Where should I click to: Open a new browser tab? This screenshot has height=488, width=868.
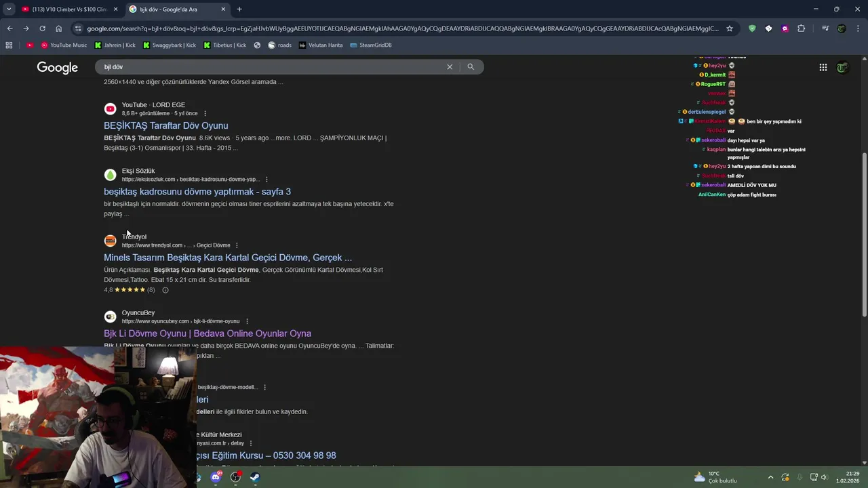click(x=239, y=9)
